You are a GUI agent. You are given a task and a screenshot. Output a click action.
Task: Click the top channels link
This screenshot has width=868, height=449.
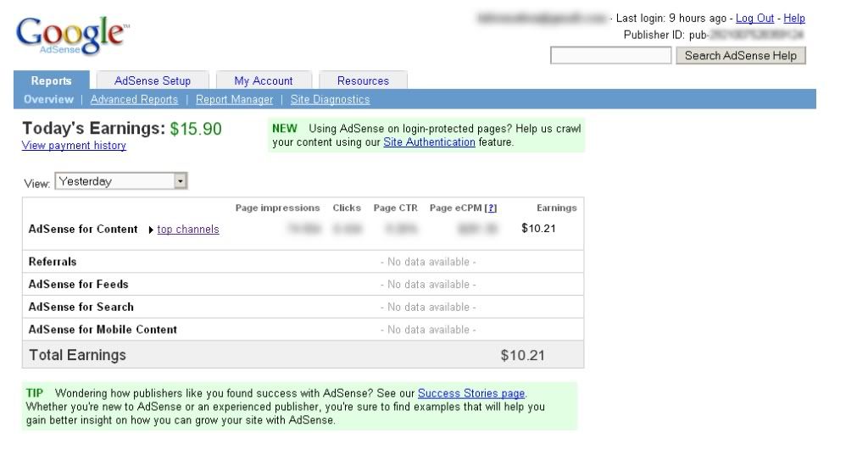[188, 230]
